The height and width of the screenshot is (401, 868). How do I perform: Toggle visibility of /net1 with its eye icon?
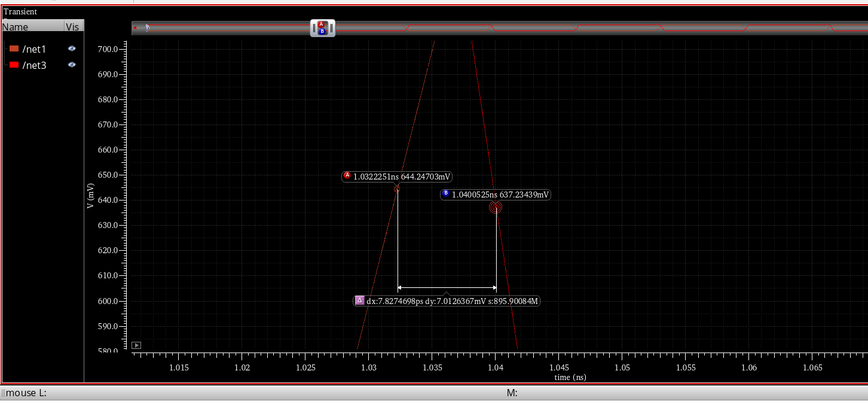72,48
